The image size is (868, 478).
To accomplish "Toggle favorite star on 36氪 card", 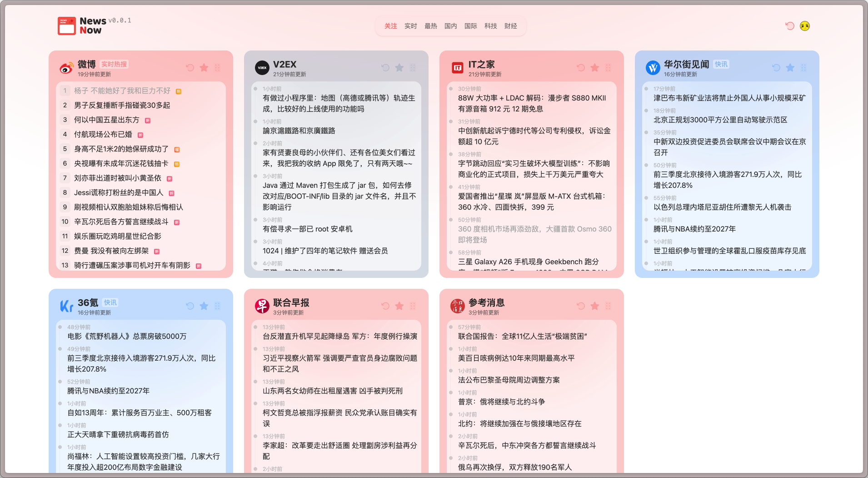I will coord(204,306).
